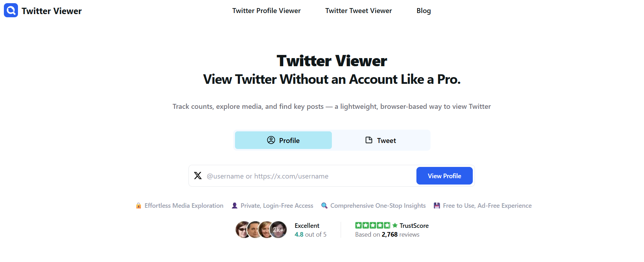This screenshot has width=644, height=262.
Task: Click the floppy disk icon beside Free to Use
Action: point(437,206)
